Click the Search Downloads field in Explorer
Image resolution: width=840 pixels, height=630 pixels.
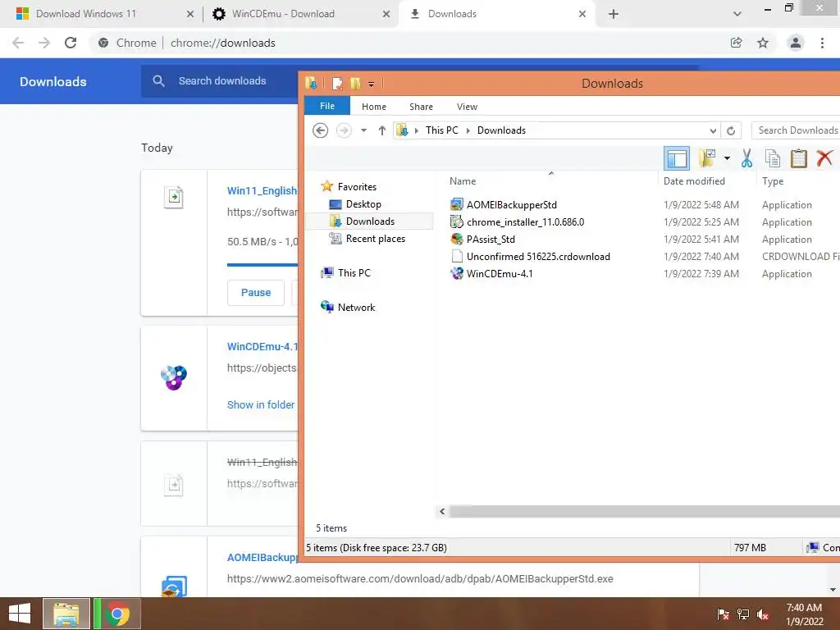point(796,130)
